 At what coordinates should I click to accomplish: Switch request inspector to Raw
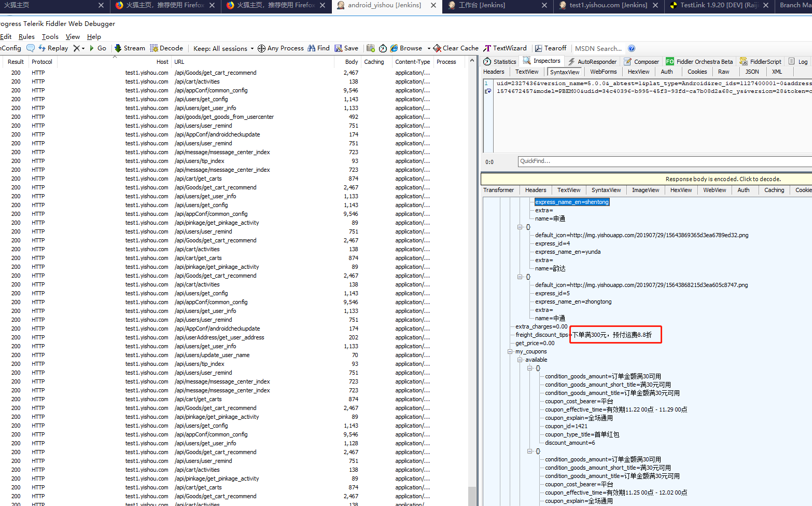tap(724, 72)
